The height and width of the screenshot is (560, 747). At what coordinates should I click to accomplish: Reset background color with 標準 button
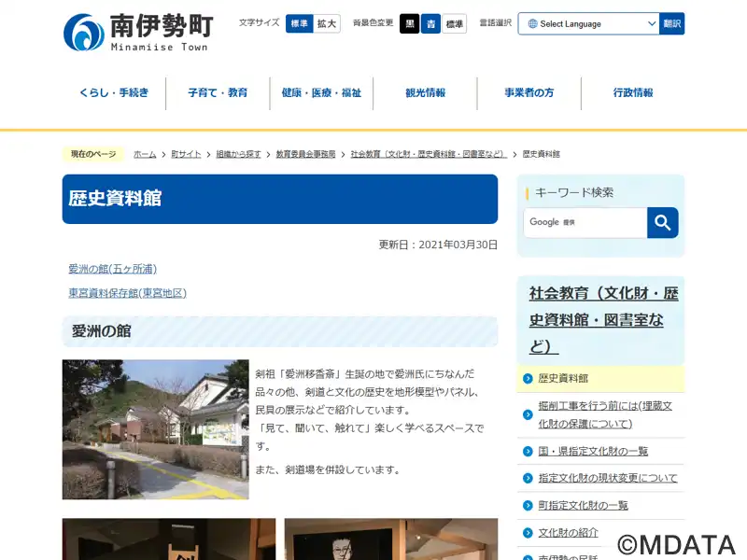pos(455,23)
